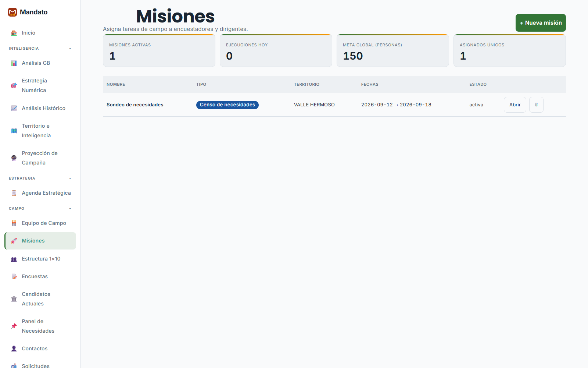The height and width of the screenshot is (368, 588).
Task: Select the Misiones Activas stat card
Action: 159,50
